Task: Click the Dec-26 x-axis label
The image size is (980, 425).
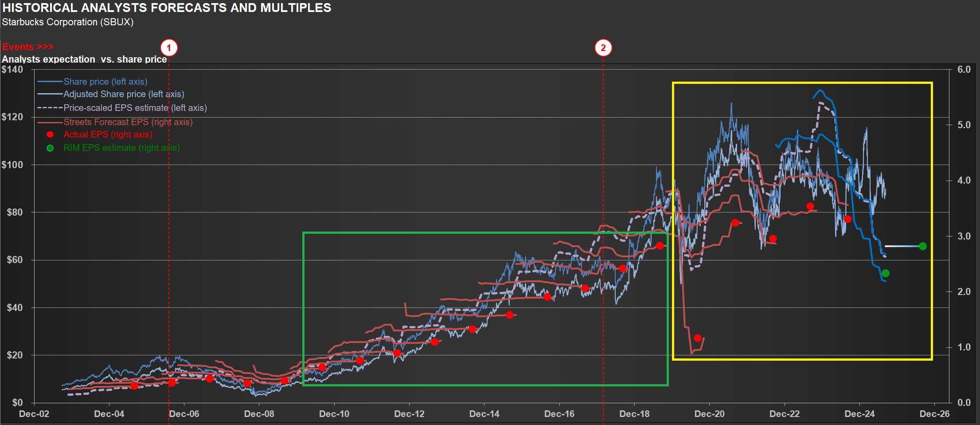Action: point(934,414)
